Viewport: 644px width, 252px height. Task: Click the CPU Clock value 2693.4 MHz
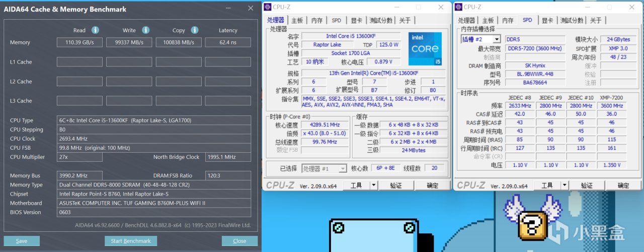(153, 139)
